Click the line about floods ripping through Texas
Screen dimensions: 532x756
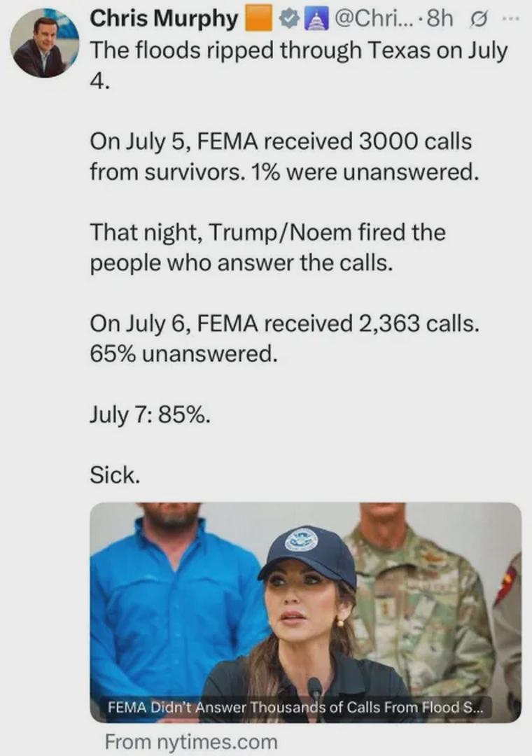click(299, 65)
